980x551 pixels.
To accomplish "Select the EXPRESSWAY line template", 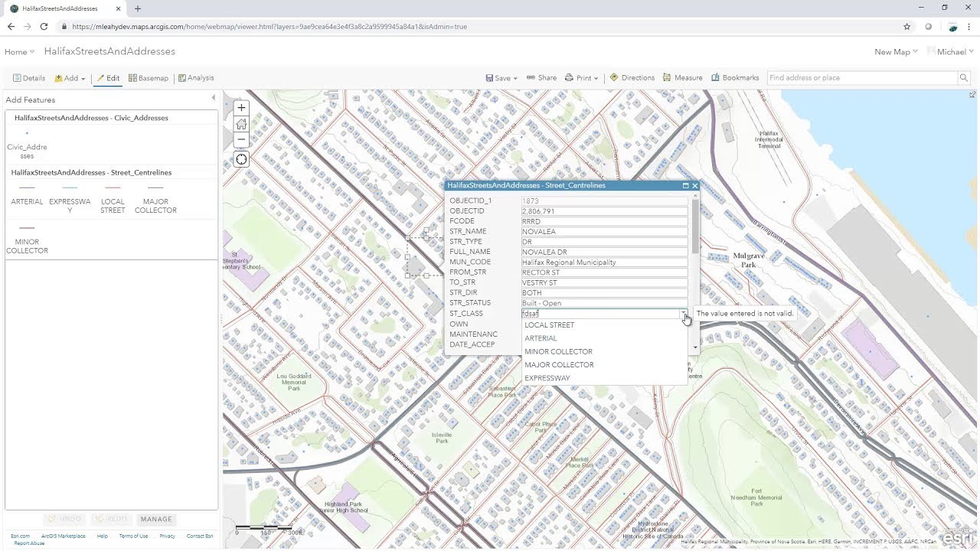I will point(70,199).
